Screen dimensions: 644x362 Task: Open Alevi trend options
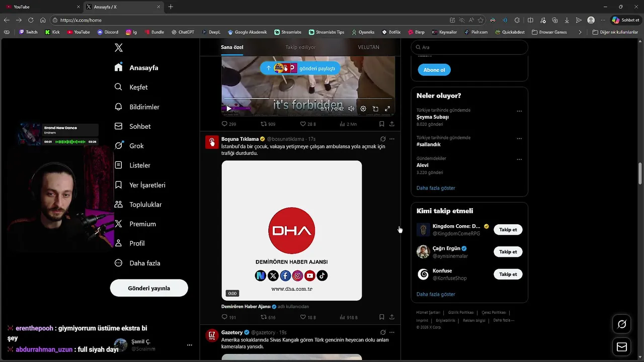519,159
